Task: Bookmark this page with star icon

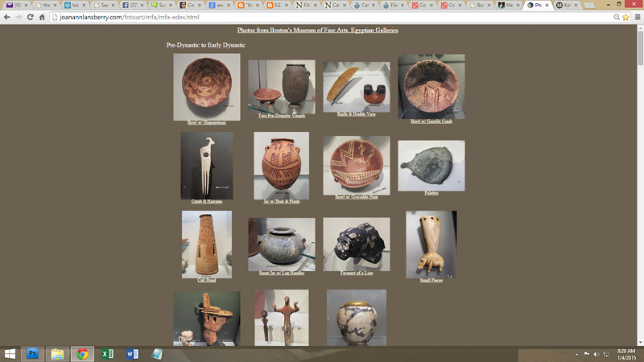Action: (625, 16)
